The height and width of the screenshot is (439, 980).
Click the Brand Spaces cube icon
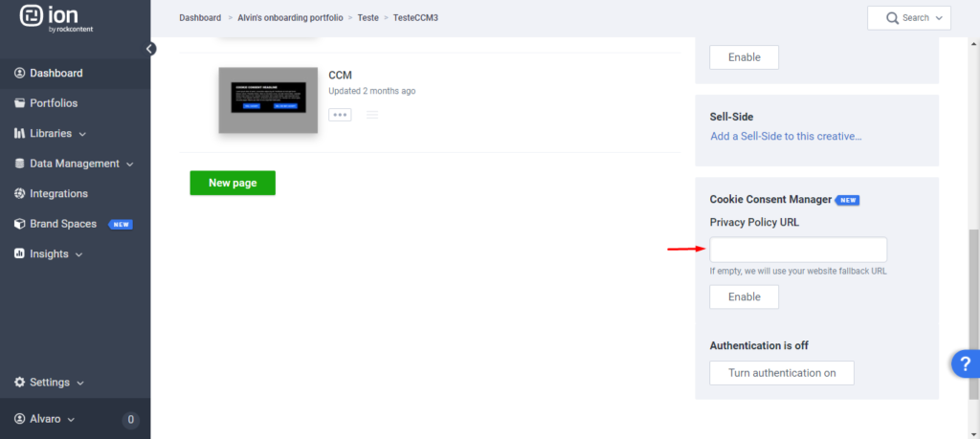[x=21, y=224]
